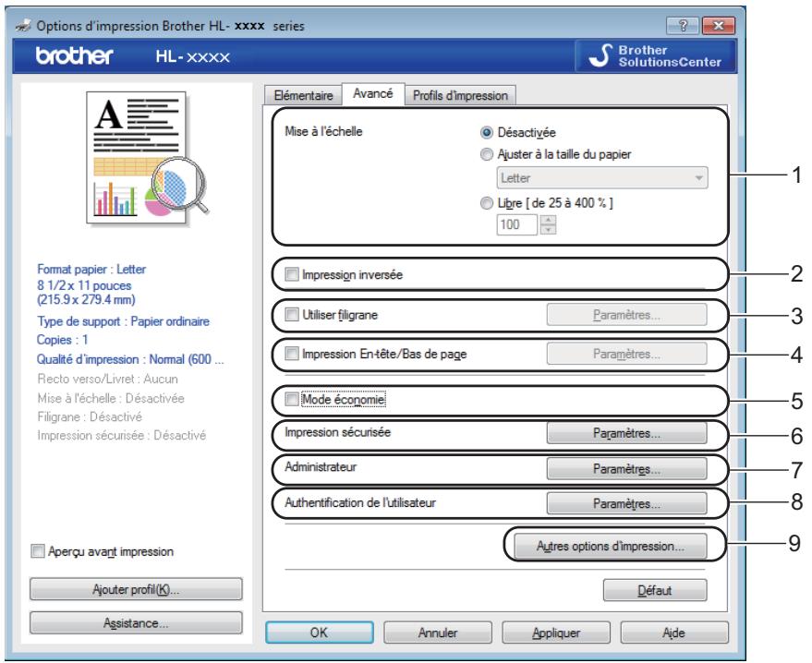This screenshot has height=663, width=812.
Task: Open the Assistance... button
Action: point(136,622)
